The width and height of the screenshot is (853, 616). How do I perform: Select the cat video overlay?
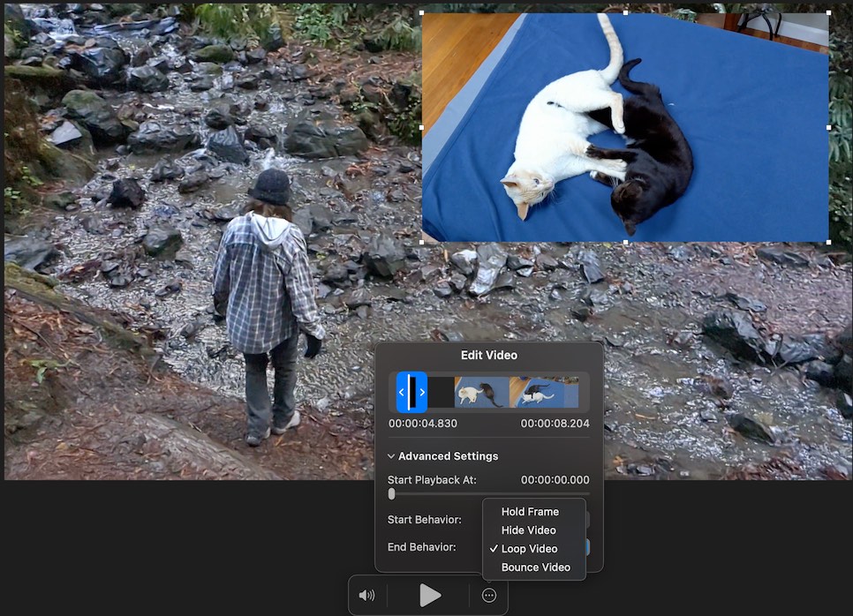625,127
